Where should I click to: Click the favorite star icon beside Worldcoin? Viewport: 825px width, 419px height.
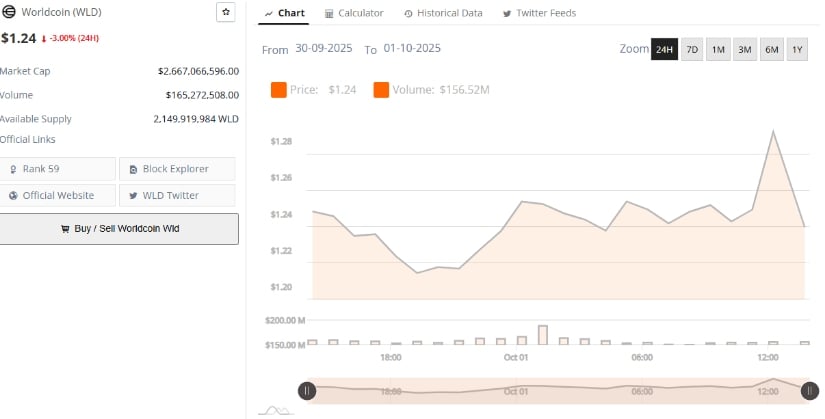tap(226, 12)
